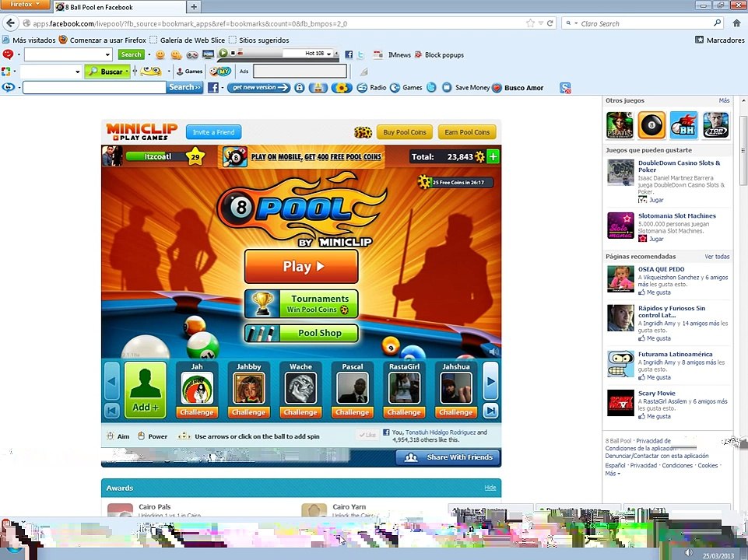Click the green Buscar toolbar button
Viewport: 748px width, 560px height.
tap(107, 72)
